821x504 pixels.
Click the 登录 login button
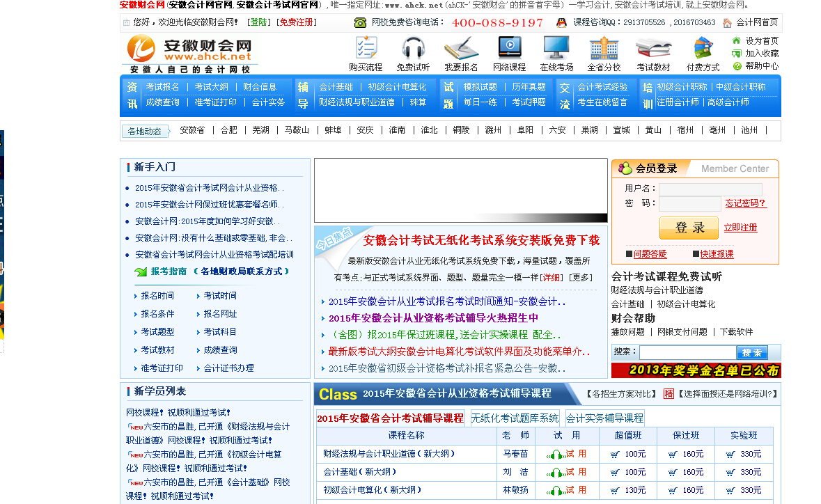pyautogui.click(x=689, y=228)
